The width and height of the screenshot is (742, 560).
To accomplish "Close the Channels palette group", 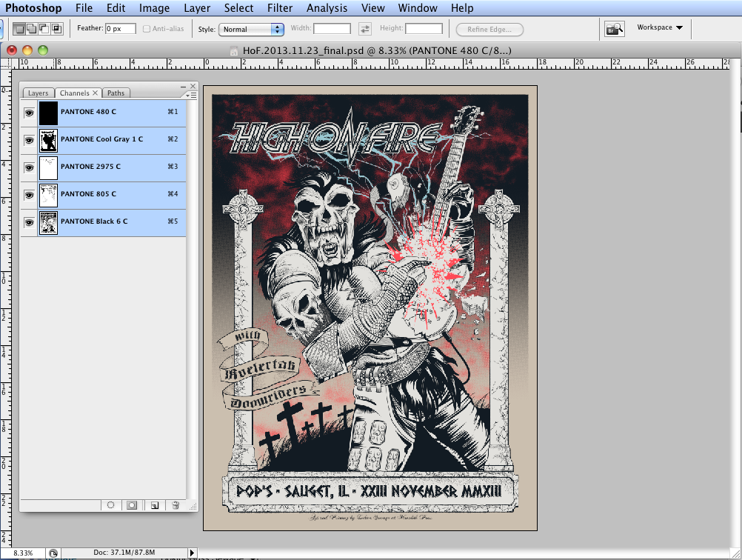I will coord(193,86).
